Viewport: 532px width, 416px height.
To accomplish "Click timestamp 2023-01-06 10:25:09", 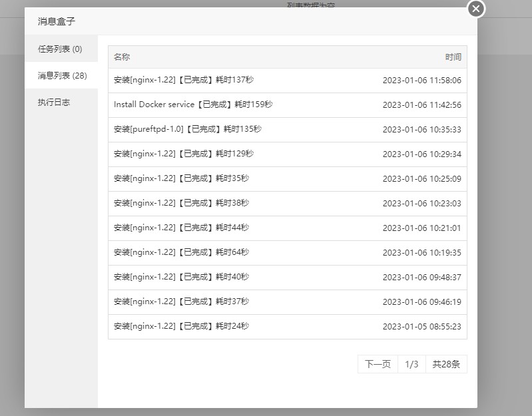I will (x=421, y=178).
